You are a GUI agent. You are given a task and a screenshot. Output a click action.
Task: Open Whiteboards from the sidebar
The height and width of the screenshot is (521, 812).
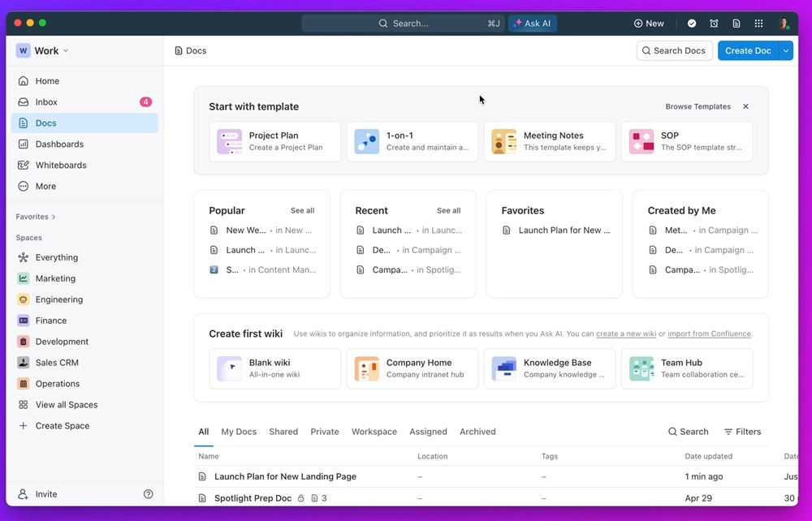point(60,166)
